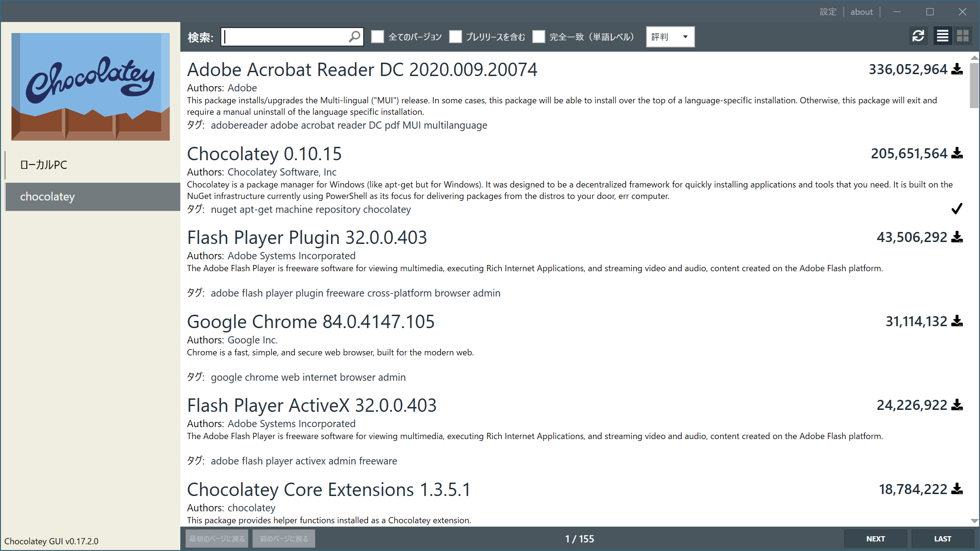Click scrollbar down arrow
Screen dimensions: 980x551
point(974,521)
